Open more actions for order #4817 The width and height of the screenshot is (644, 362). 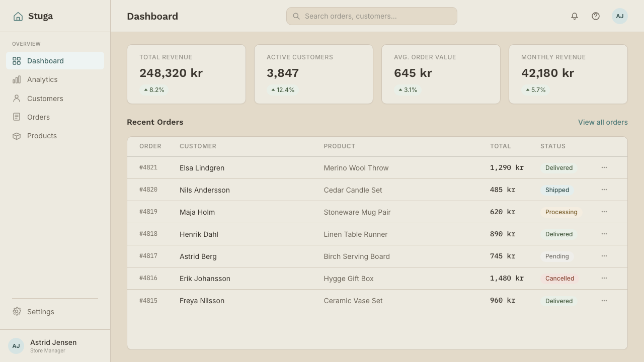604,256
